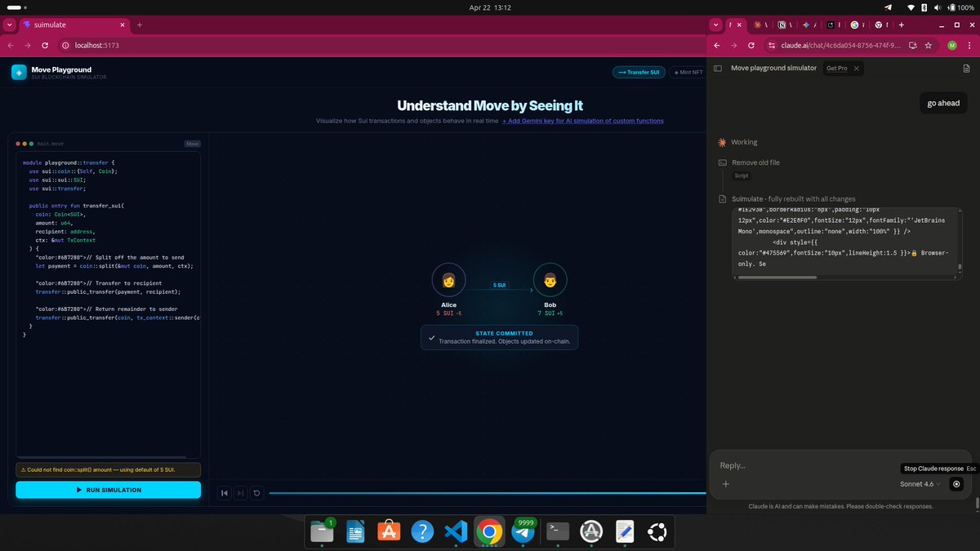Switch to the Gemini sparkle tab

click(806, 25)
